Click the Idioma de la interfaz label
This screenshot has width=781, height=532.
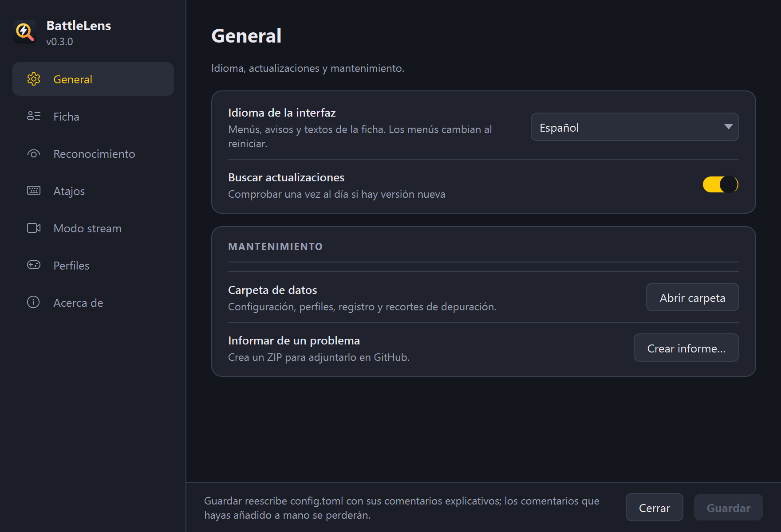(282, 113)
